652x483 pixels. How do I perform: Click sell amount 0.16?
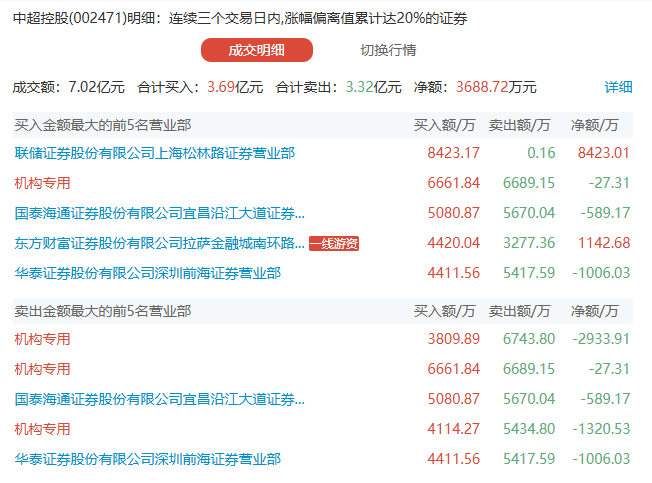[x=541, y=153]
